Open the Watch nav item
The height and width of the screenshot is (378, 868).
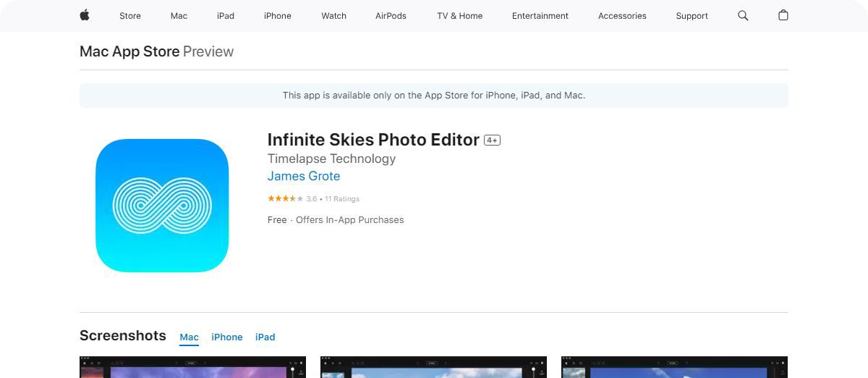(333, 16)
